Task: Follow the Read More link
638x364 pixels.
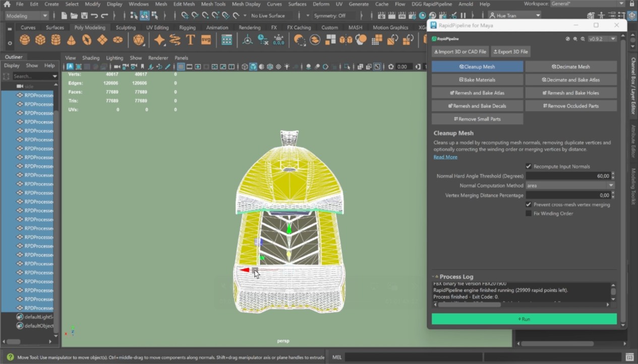Action: [445, 157]
